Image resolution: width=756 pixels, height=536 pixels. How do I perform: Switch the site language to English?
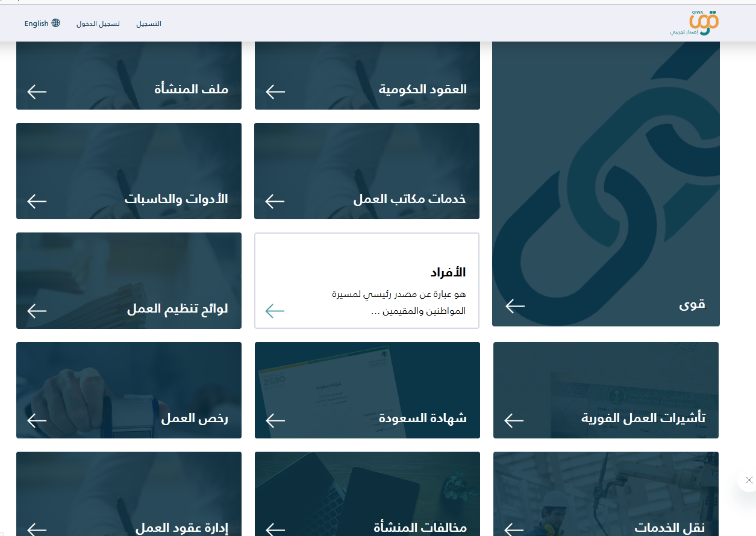point(37,23)
